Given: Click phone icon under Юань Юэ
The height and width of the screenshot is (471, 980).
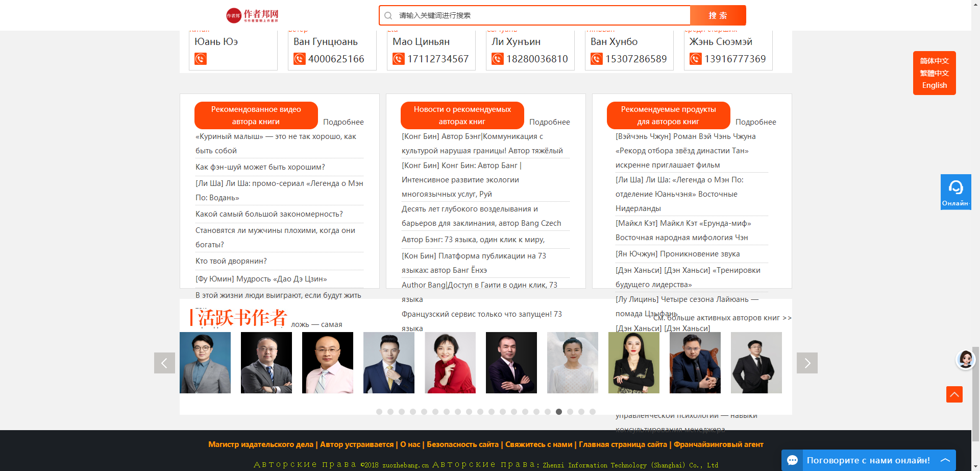Looking at the screenshot, I should [201, 59].
